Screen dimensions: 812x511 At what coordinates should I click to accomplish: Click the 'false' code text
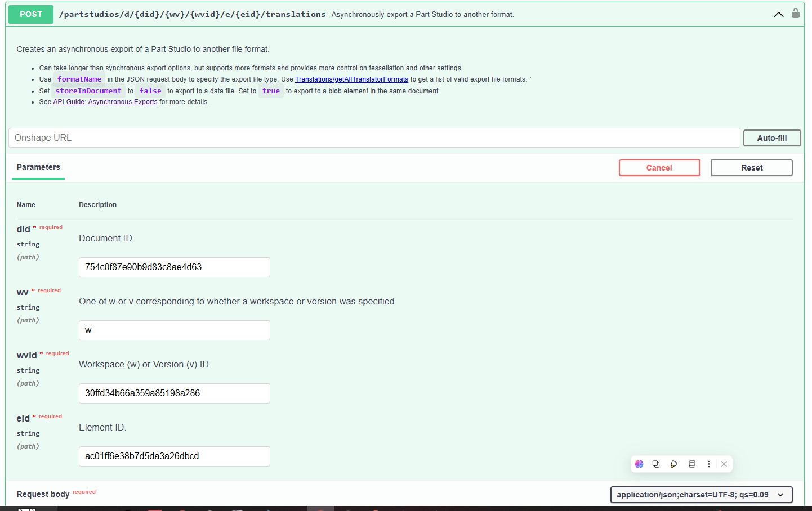pos(150,91)
